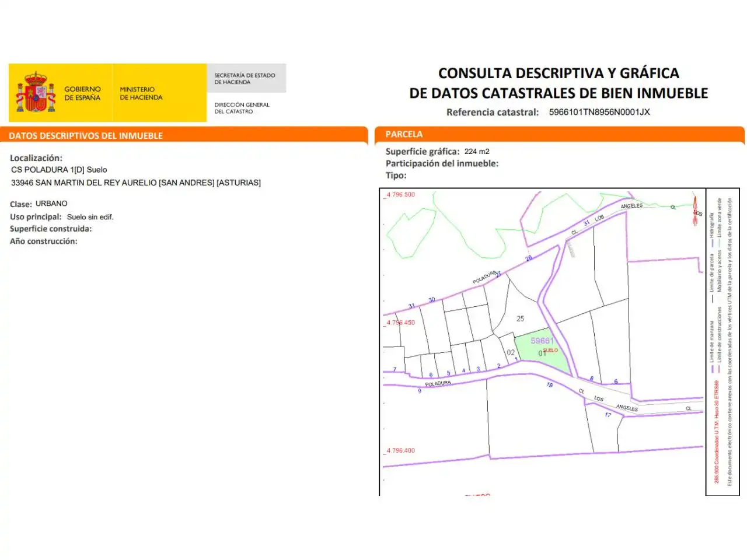
Task: Click street number "19" on the map
Action: pos(549,385)
